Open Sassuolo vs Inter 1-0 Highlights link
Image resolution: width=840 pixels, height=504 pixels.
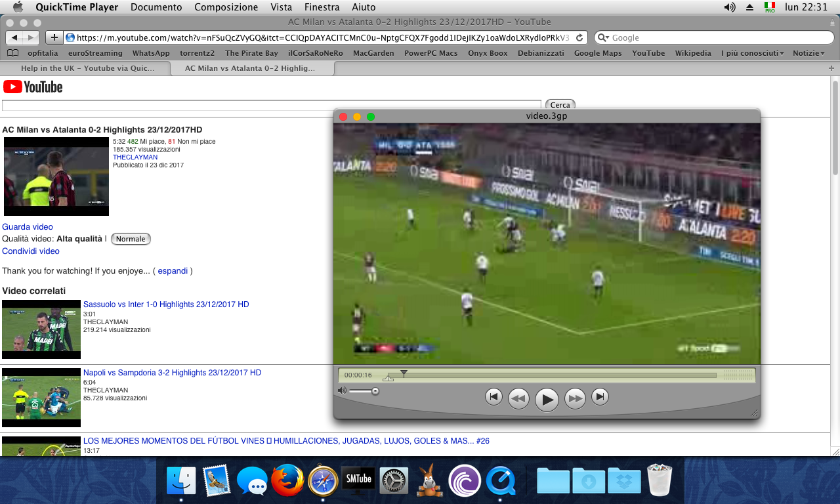166,304
